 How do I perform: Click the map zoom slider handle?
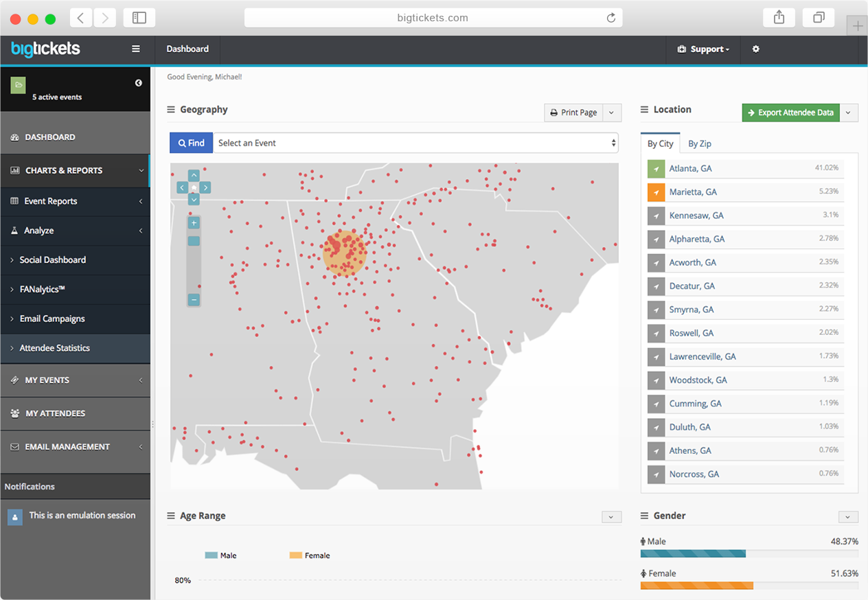point(194,241)
